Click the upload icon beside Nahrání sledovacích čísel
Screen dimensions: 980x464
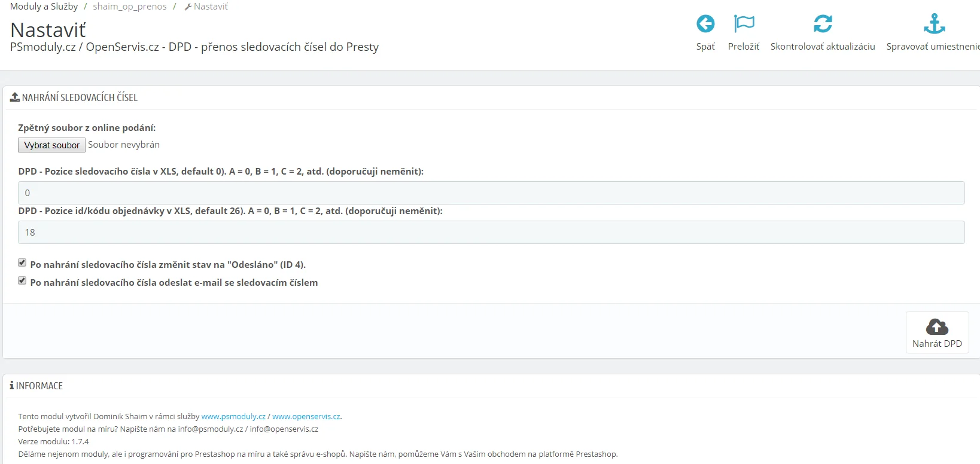coord(14,97)
